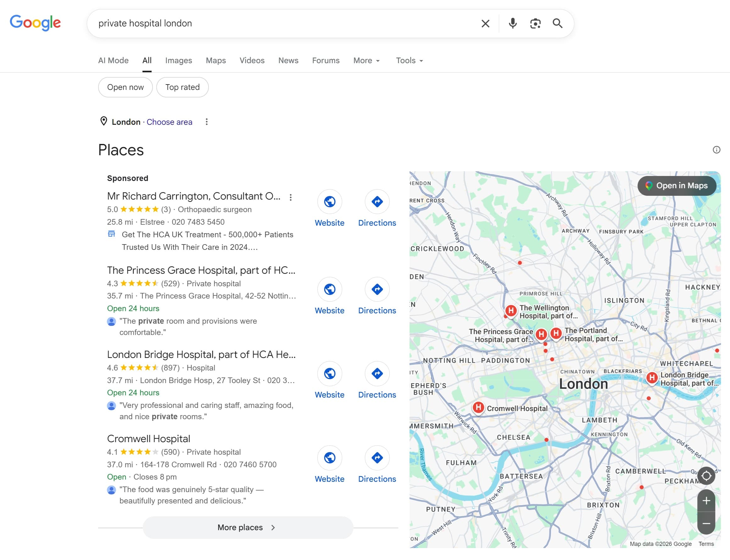The width and height of the screenshot is (730, 560).
Task: Click Open 24 hours under London Bridge
Action: pos(133,393)
